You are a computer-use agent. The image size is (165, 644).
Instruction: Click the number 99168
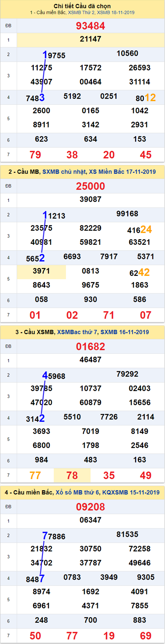(x=127, y=214)
